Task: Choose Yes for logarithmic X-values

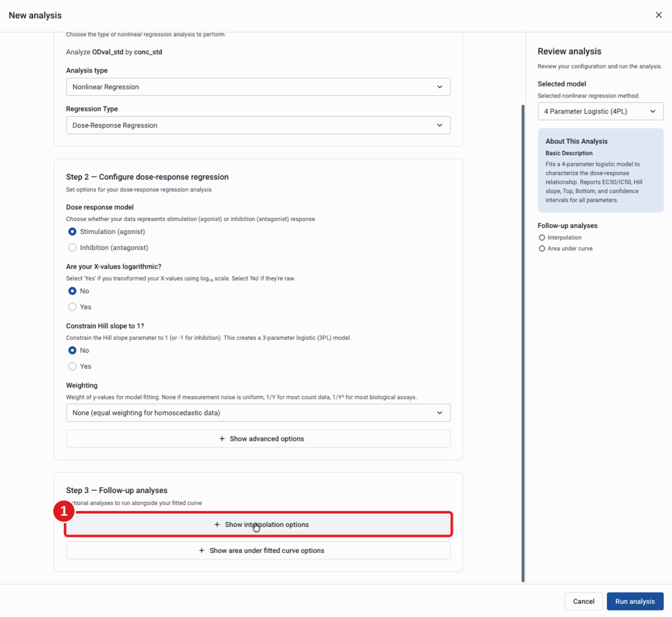Action: tap(73, 307)
